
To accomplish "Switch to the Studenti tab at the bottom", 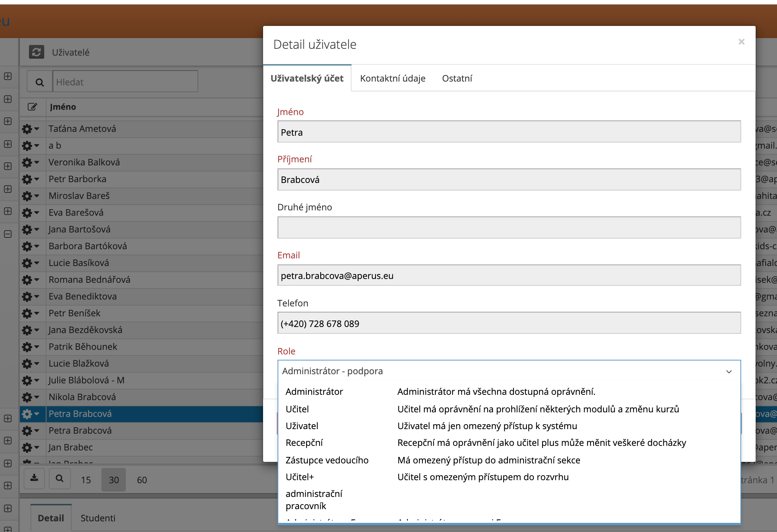I will pos(98,518).
